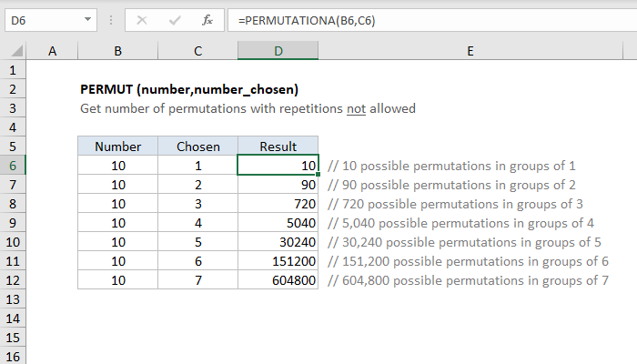The width and height of the screenshot is (637, 364).
Task: Select Chosen cell with value 4
Action: pyautogui.click(x=197, y=223)
